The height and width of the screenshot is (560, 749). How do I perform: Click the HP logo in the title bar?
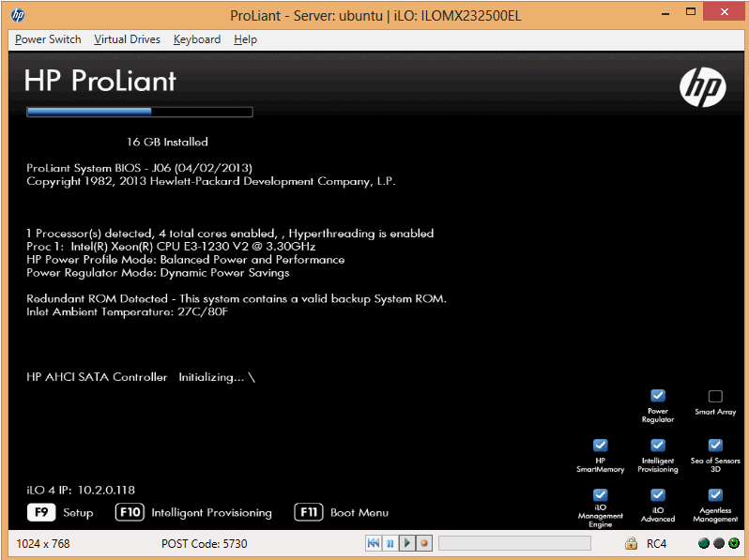click(x=18, y=15)
